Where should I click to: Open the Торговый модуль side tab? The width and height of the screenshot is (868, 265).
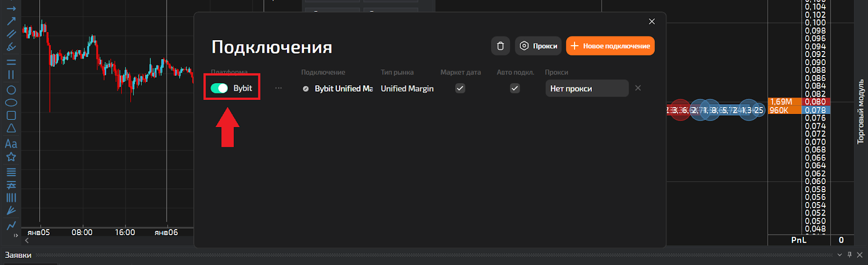[x=860, y=111]
